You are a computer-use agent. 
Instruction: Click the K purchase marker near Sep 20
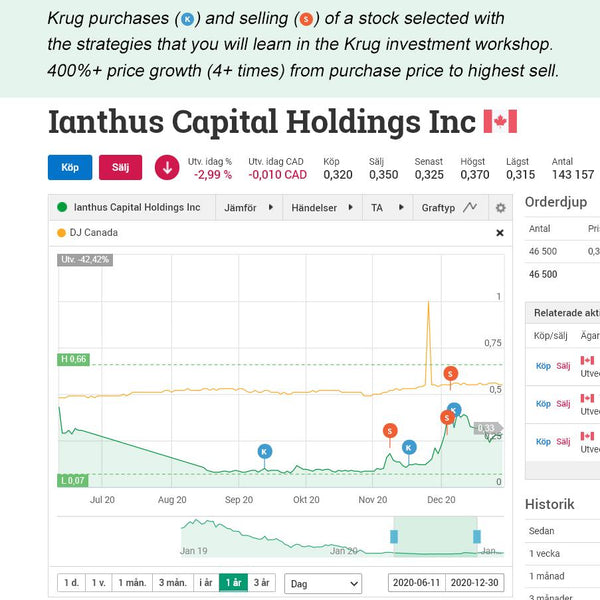(265, 452)
